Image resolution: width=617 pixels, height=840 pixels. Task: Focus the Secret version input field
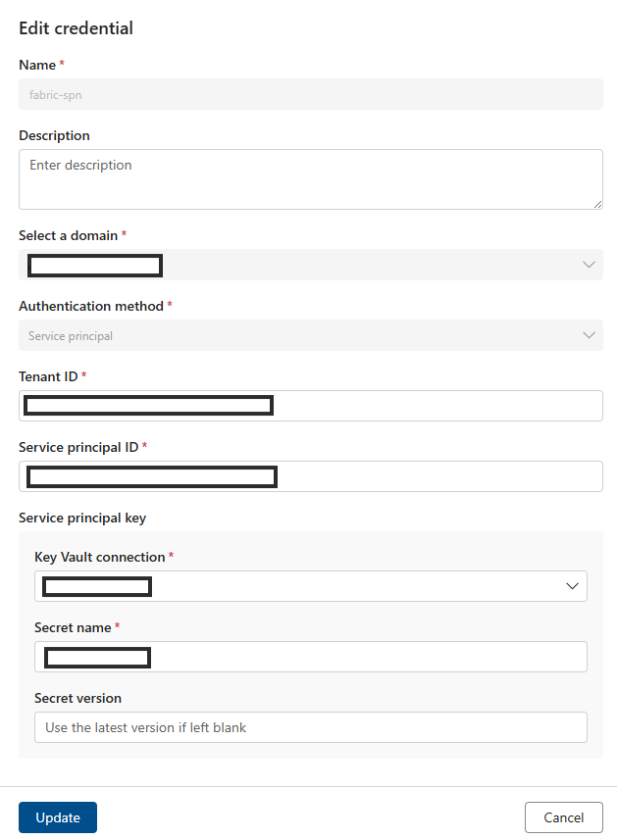(x=310, y=727)
